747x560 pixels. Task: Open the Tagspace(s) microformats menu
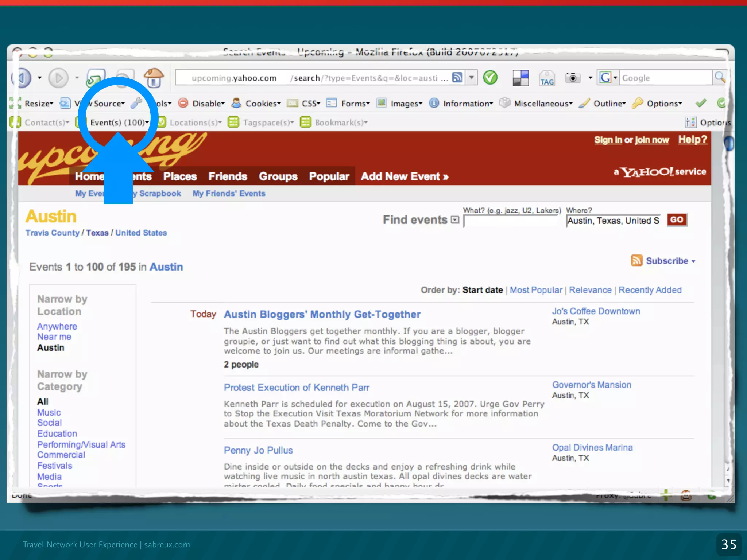coord(261,122)
